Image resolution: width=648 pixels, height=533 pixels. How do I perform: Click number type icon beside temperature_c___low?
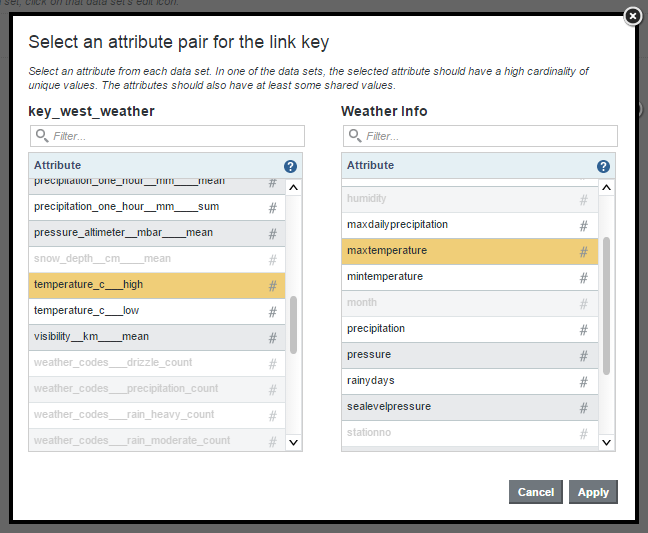pos(272,311)
